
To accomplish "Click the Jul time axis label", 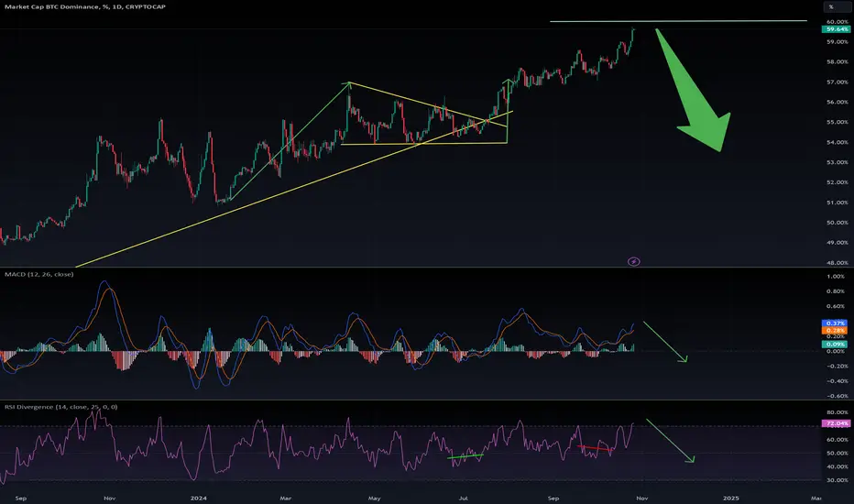I will (463, 498).
